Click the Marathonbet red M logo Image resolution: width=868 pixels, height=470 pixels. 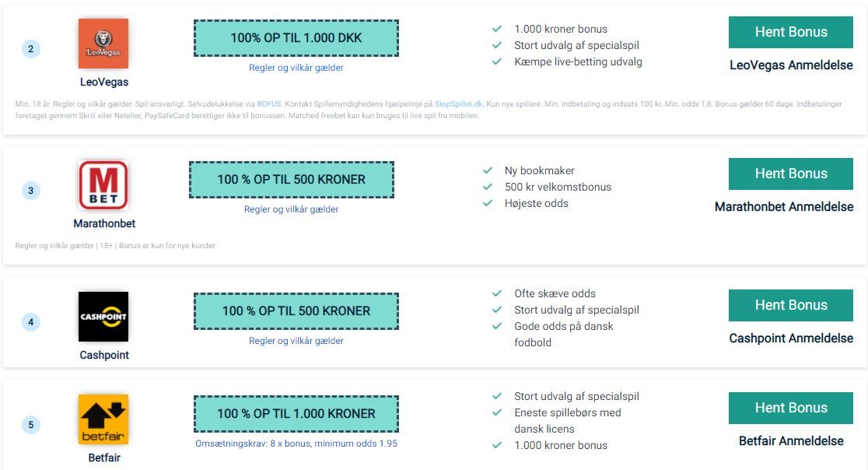tap(103, 185)
